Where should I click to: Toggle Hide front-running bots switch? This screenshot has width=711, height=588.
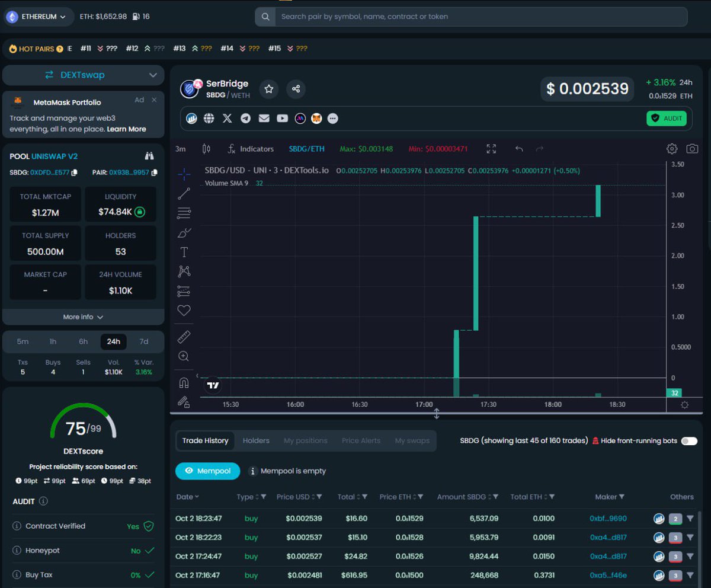pyautogui.click(x=689, y=441)
